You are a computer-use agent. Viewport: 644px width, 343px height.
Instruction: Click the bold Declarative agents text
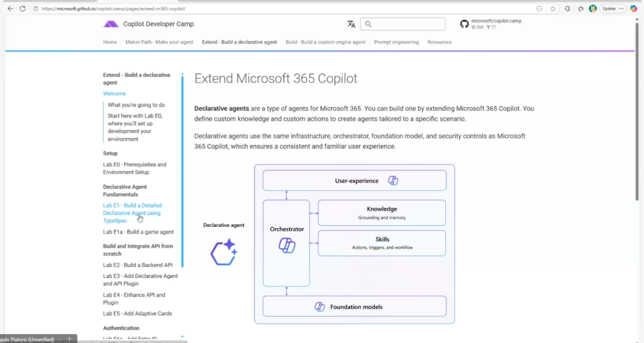point(222,109)
